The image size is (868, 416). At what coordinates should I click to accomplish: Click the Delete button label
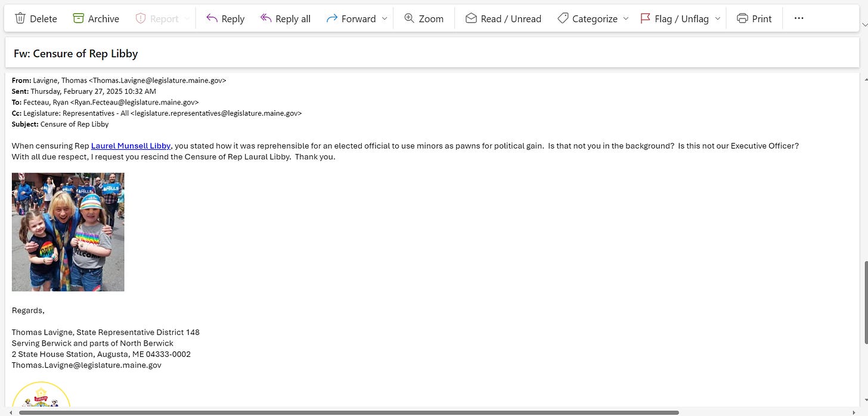tap(44, 19)
